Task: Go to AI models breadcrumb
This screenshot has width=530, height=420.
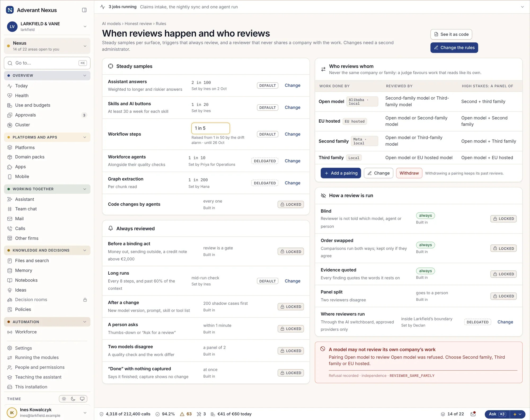Action: pos(111,24)
